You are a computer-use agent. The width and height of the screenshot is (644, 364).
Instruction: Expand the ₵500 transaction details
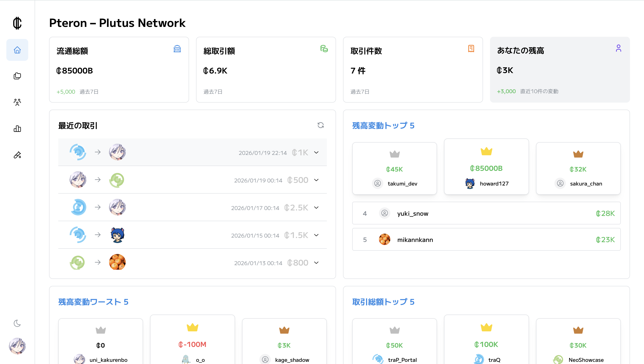coord(316,180)
